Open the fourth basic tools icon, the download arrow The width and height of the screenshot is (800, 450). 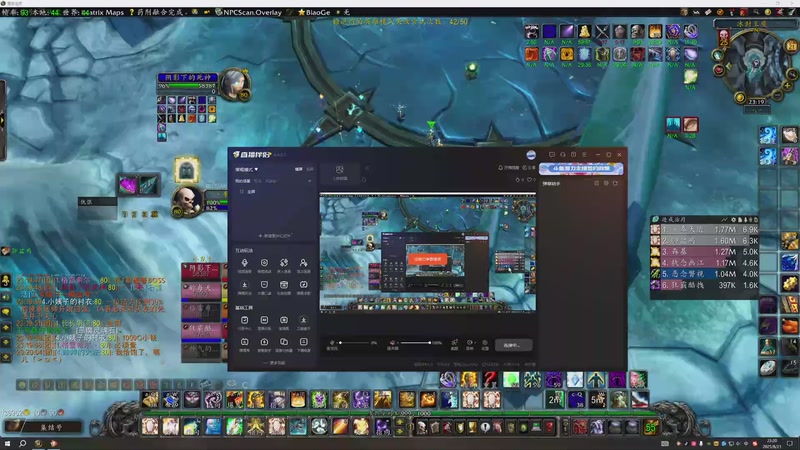coord(304,322)
